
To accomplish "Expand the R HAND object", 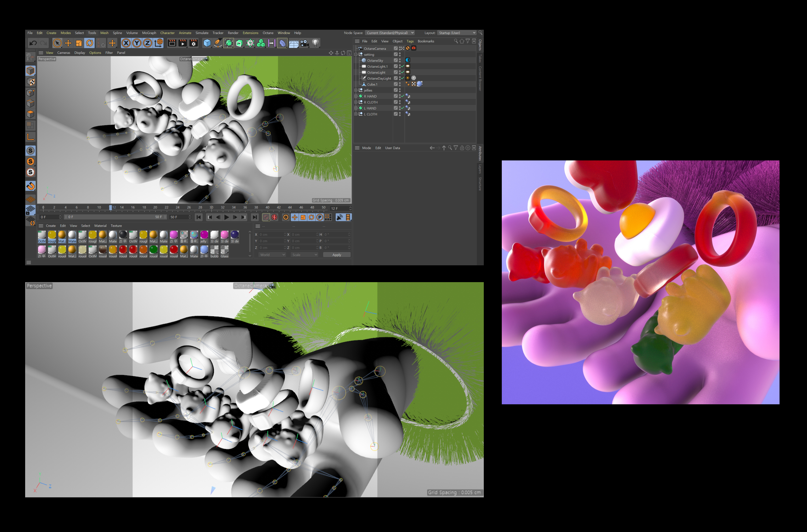I will point(356,96).
